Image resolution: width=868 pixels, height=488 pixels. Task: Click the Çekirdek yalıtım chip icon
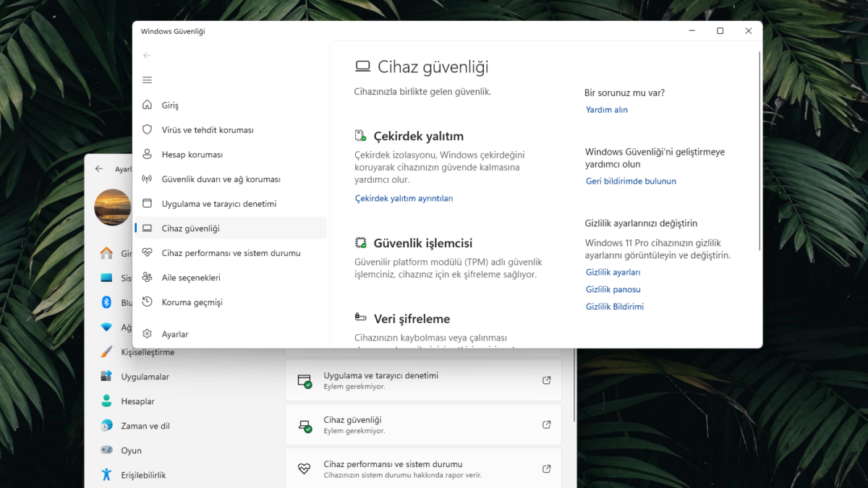pyautogui.click(x=361, y=136)
